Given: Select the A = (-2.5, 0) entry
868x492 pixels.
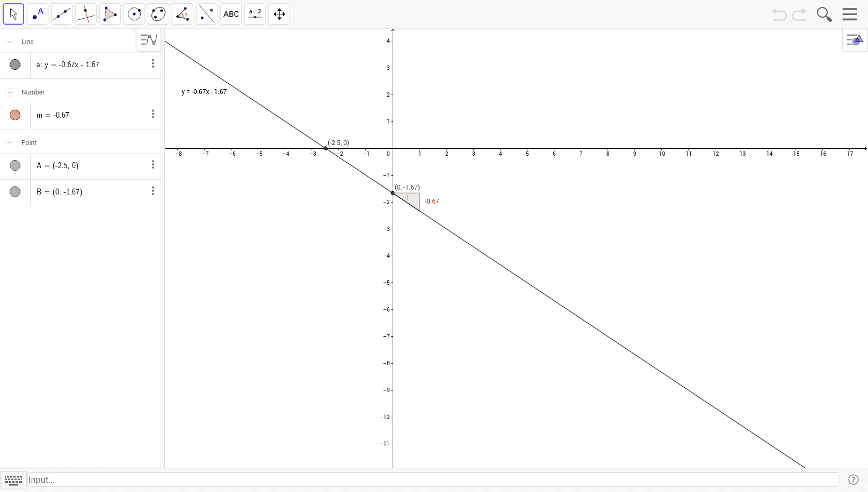Looking at the screenshot, I should [x=57, y=165].
